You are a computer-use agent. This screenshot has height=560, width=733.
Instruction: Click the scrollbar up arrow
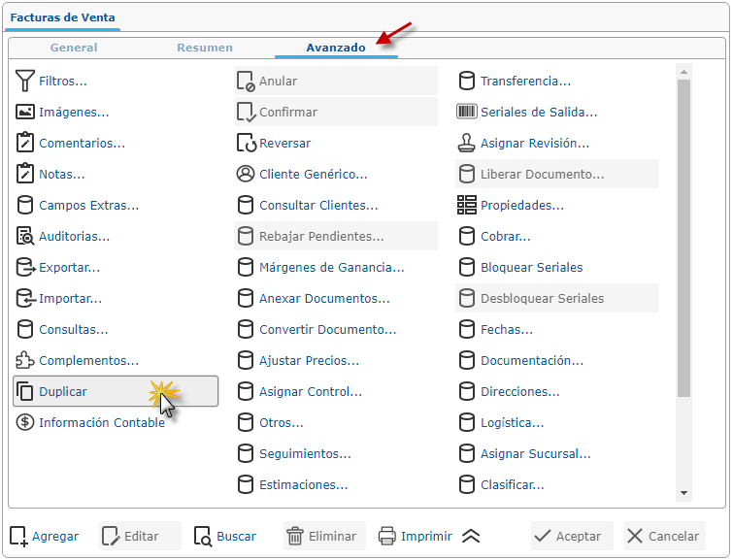coord(683,72)
